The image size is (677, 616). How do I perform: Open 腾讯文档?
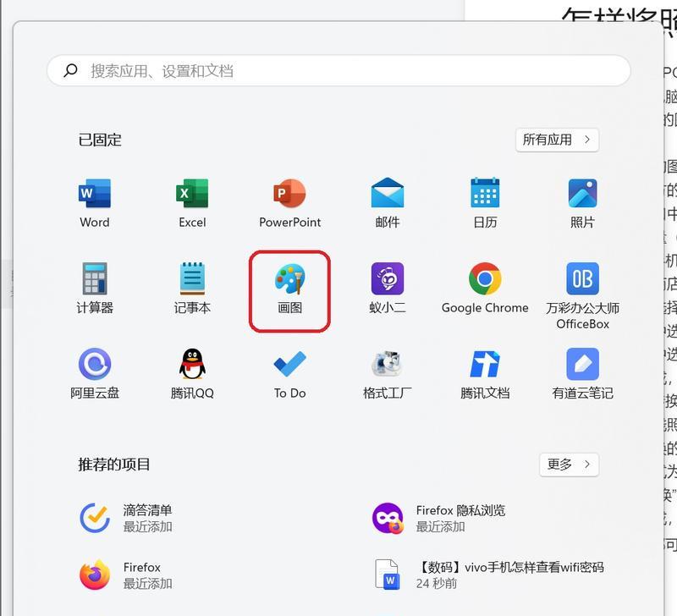(x=485, y=374)
